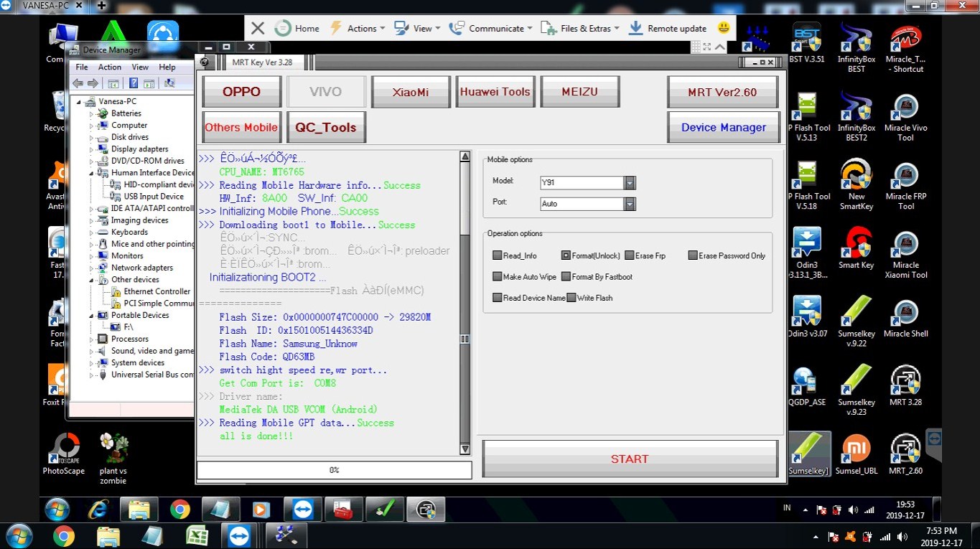The image size is (980, 549).
Task: Expand the Disk drives node
Action: [91, 137]
